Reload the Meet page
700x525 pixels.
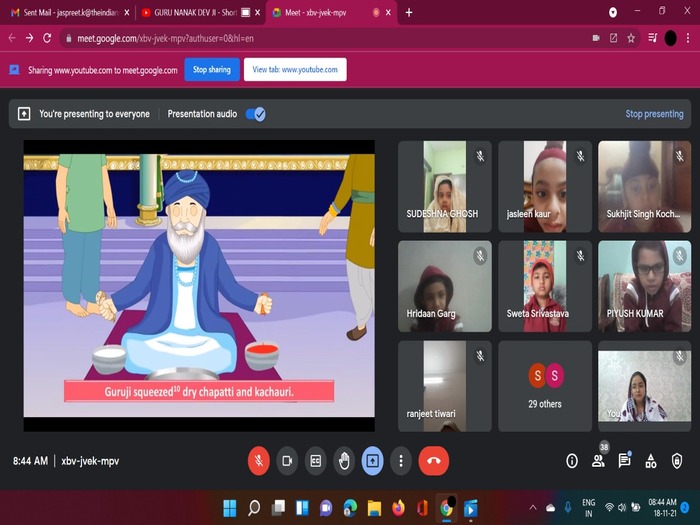(47, 38)
